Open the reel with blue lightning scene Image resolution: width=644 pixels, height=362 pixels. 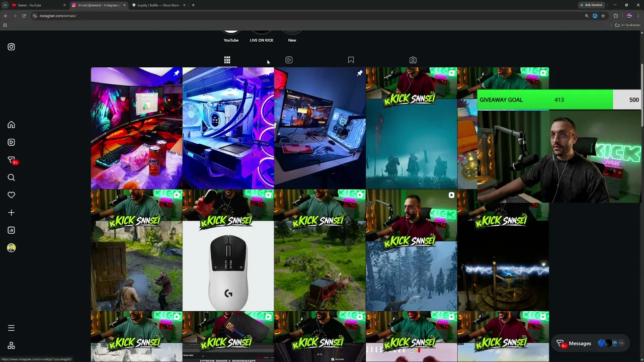tap(503, 250)
